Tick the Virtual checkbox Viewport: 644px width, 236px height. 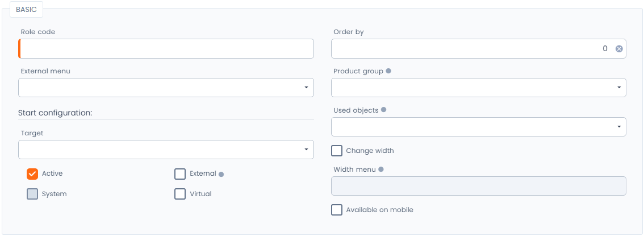click(x=180, y=194)
